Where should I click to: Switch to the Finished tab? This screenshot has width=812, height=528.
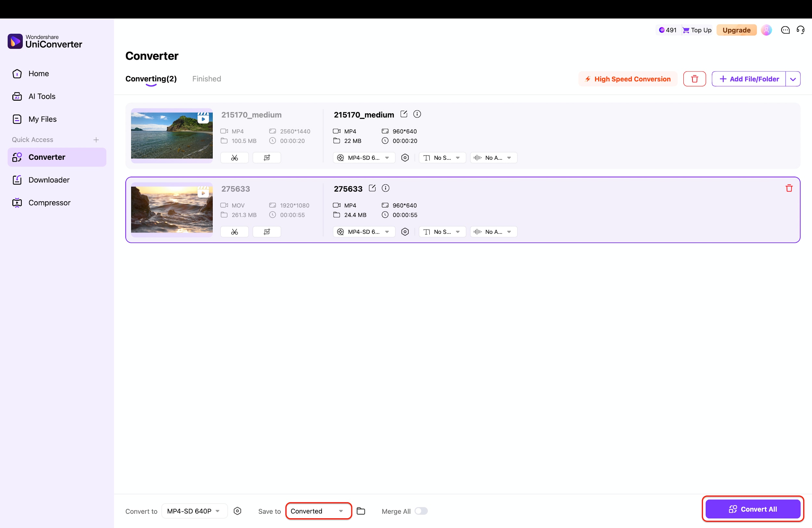pyautogui.click(x=207, y=79)
